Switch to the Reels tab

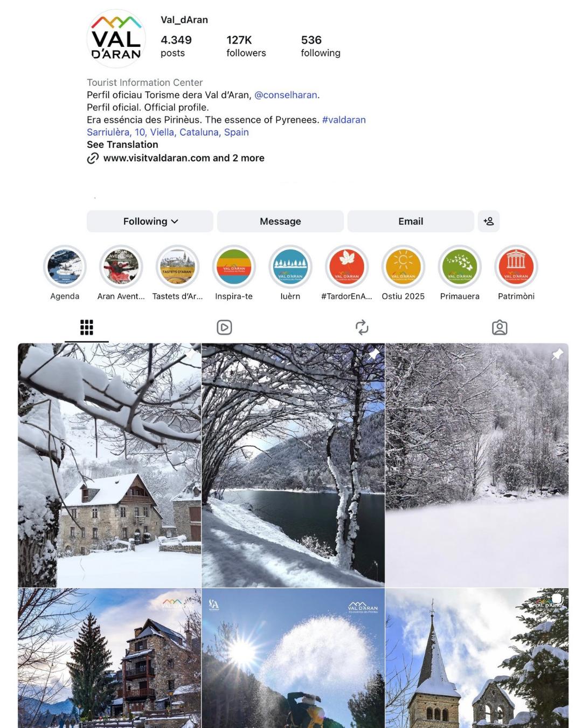click(224, 327)
